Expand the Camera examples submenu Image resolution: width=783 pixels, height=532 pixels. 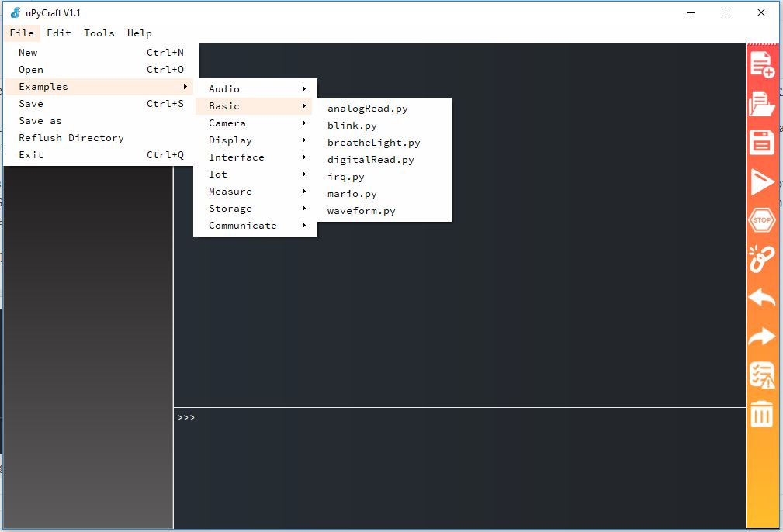pyautogui.click(x=255, y=123)
